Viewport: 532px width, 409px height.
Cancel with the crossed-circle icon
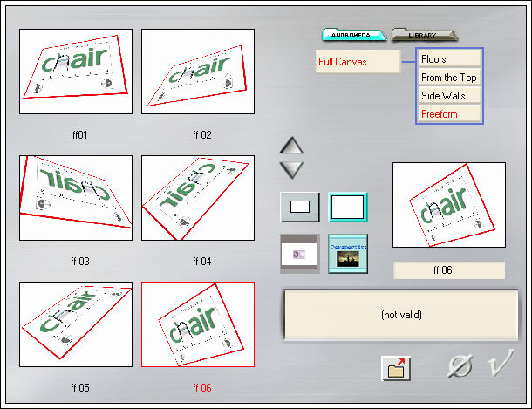pyautogui.click(x=460, y=366)
